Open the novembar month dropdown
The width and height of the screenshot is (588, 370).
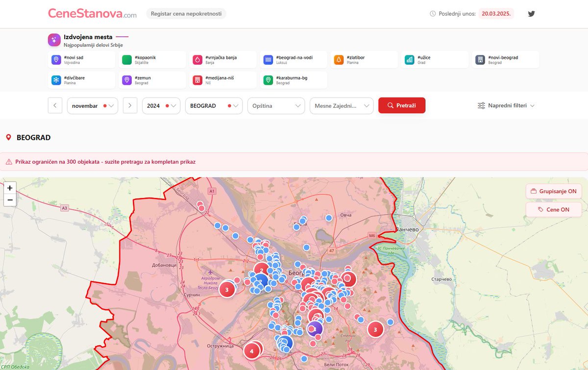point(93,105)
